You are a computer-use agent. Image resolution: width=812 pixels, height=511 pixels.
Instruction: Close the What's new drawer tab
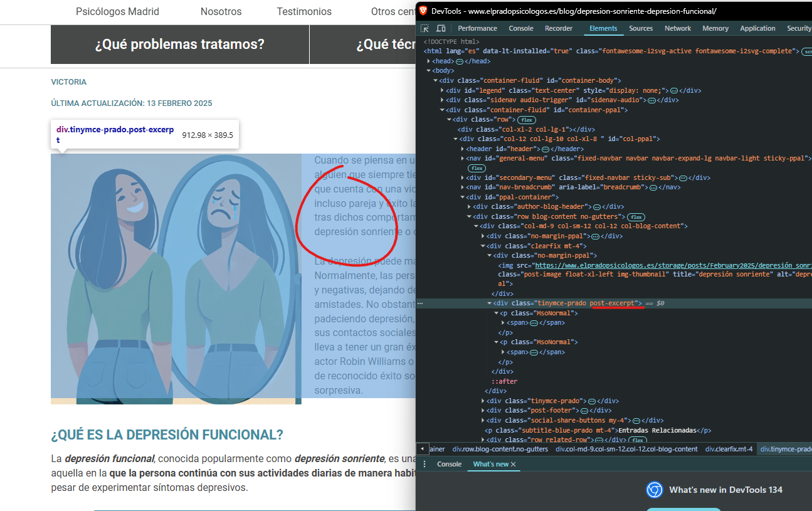[513, 464]
